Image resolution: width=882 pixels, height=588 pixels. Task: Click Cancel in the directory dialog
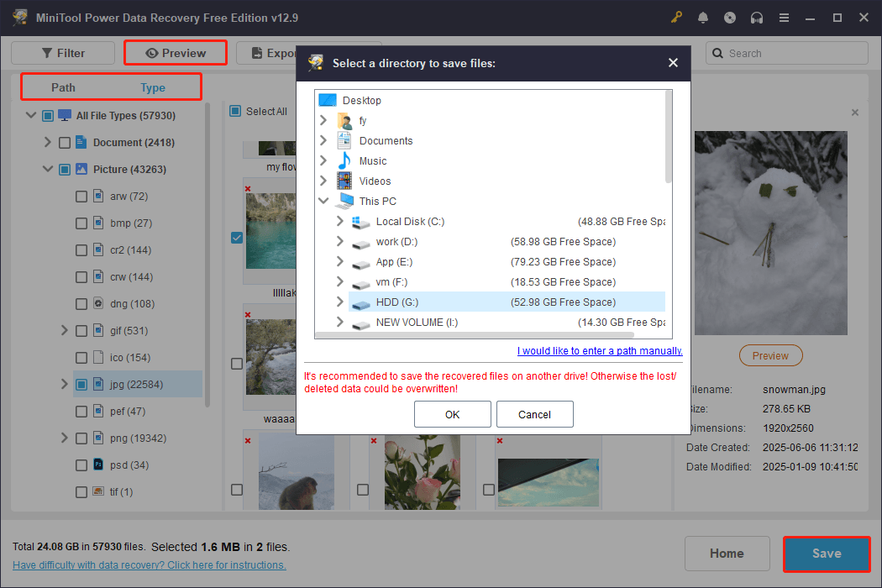pos(534,414)
